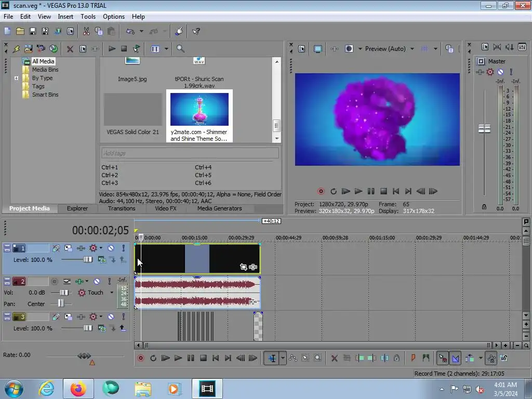
Task: Click the What's This help icon
Action: click(196, 31)
